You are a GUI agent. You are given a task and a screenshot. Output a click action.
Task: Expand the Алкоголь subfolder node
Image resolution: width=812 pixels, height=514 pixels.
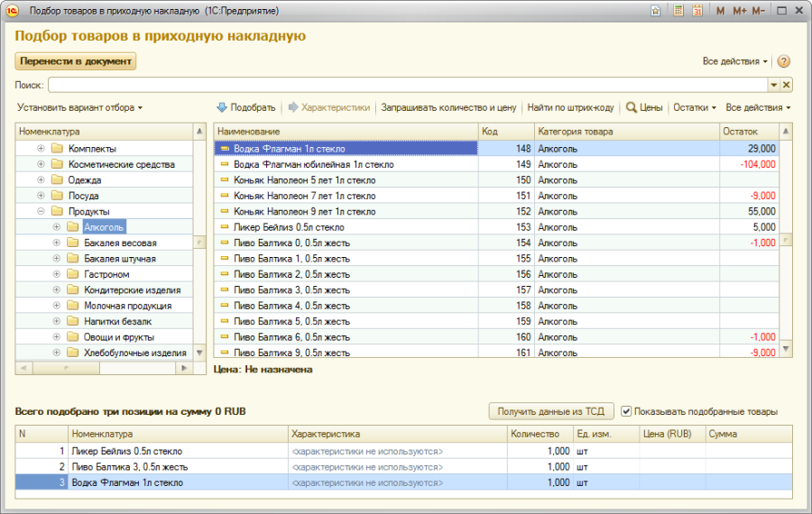pos(57,227)
